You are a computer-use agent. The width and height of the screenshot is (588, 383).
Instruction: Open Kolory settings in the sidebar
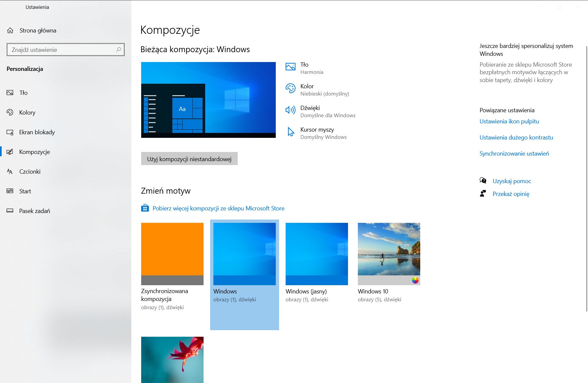(x=27, y=112)
